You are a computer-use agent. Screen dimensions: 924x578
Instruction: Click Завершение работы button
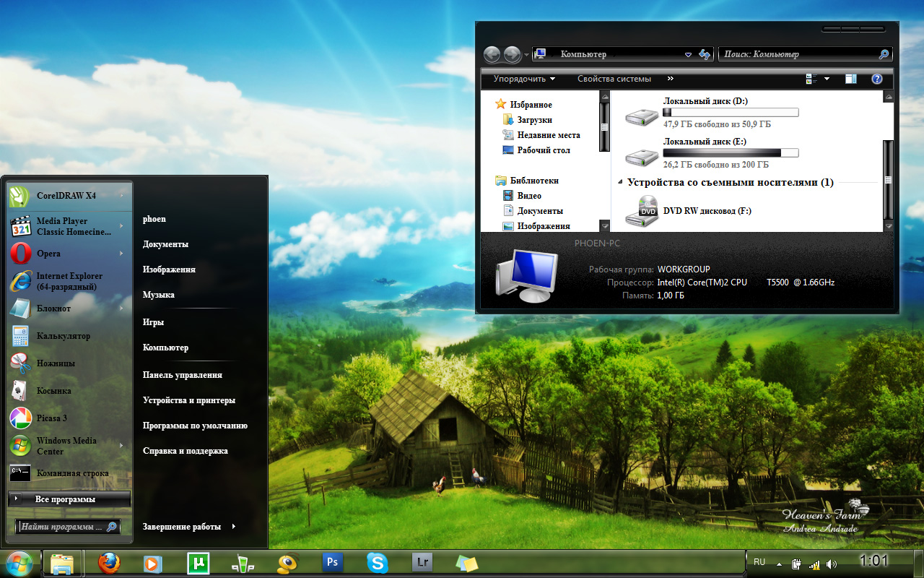(x=181, y=527)
